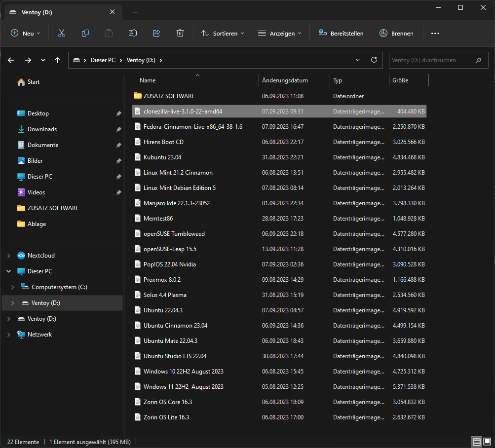This screenshot has height=448, width=495.
Task: Unpin Bilder using its pin icon
Action: click(119, 161)
